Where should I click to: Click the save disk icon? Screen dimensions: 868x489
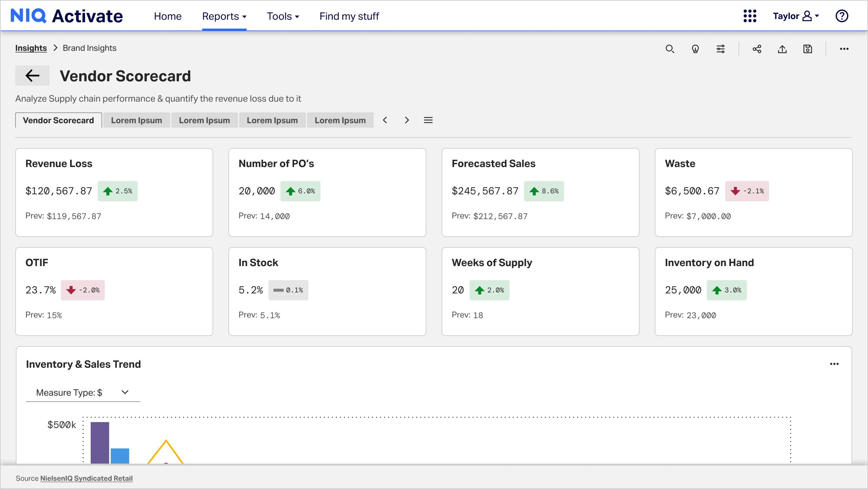click(808, 49)
